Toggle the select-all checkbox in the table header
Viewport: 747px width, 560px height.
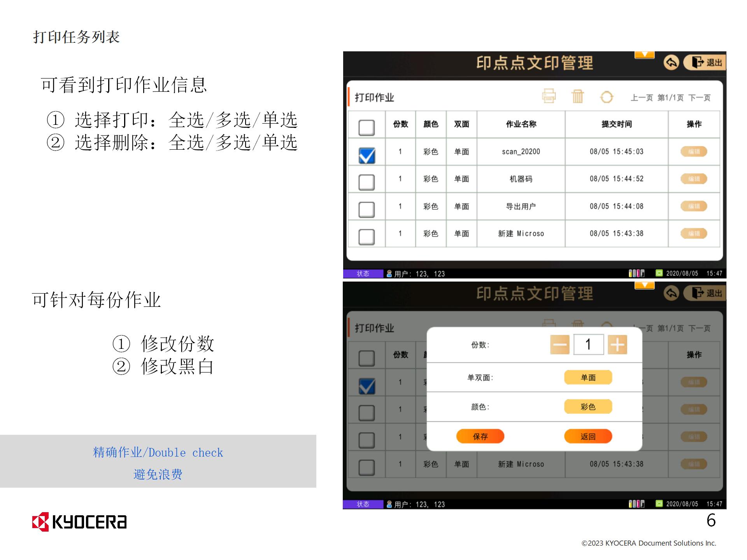point(366,128)
